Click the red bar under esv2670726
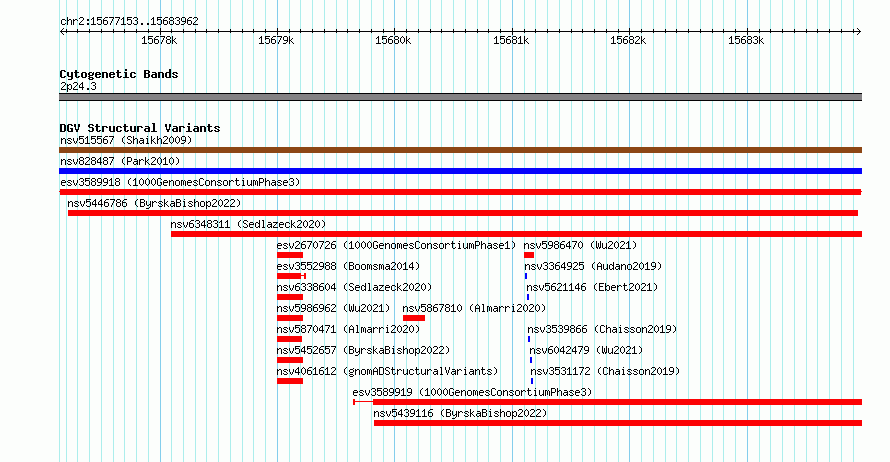The height and width of the screenshot is (462, 890). pyautogui.click(x=290, y=255)
